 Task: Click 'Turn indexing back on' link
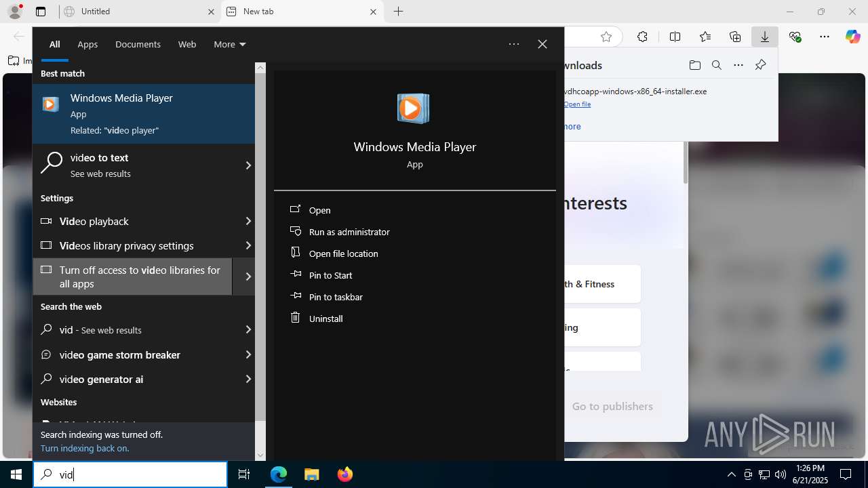[x=85, y=448]
